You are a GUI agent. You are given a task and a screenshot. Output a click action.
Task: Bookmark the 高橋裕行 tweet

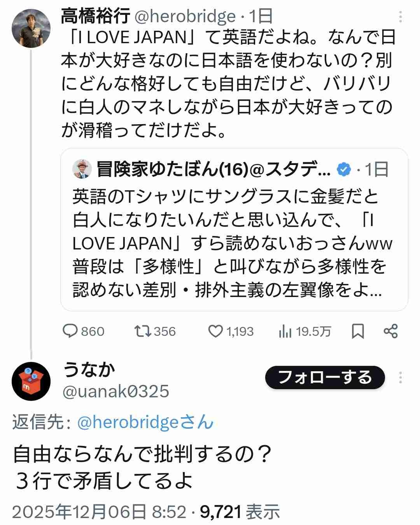(x=358, y=331)
